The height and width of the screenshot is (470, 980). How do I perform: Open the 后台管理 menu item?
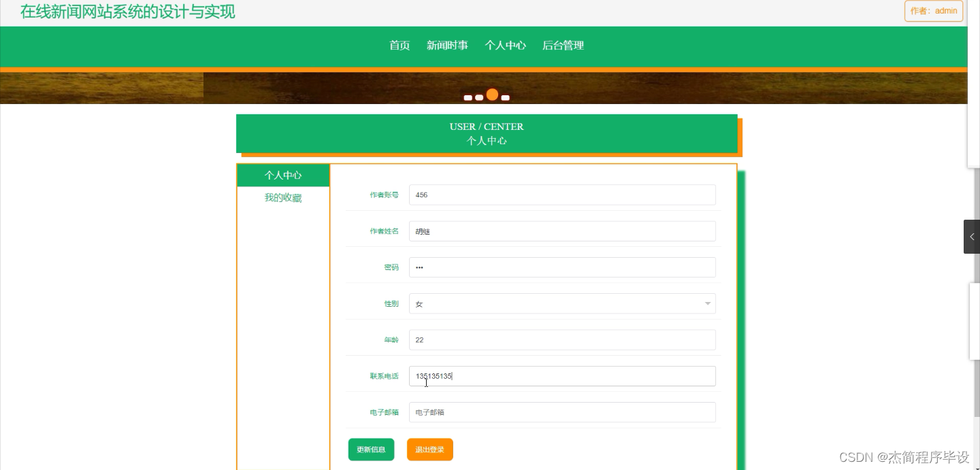[x=563, y=46]
